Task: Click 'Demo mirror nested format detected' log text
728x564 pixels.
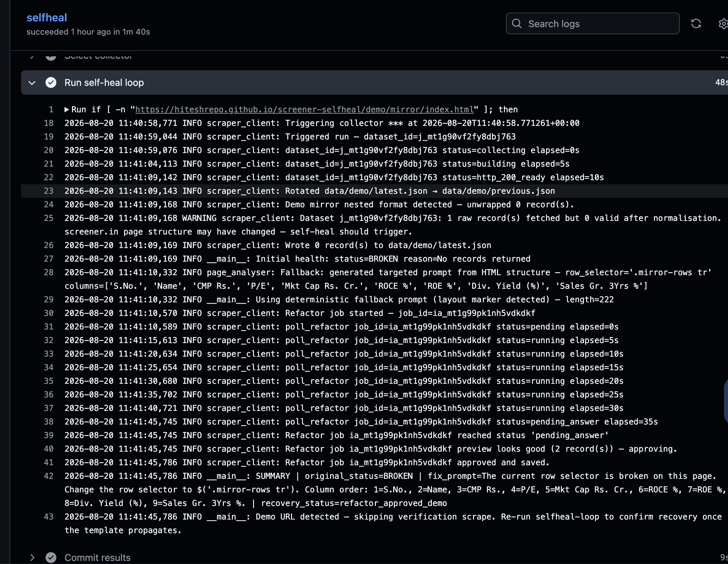Action: 368,205
